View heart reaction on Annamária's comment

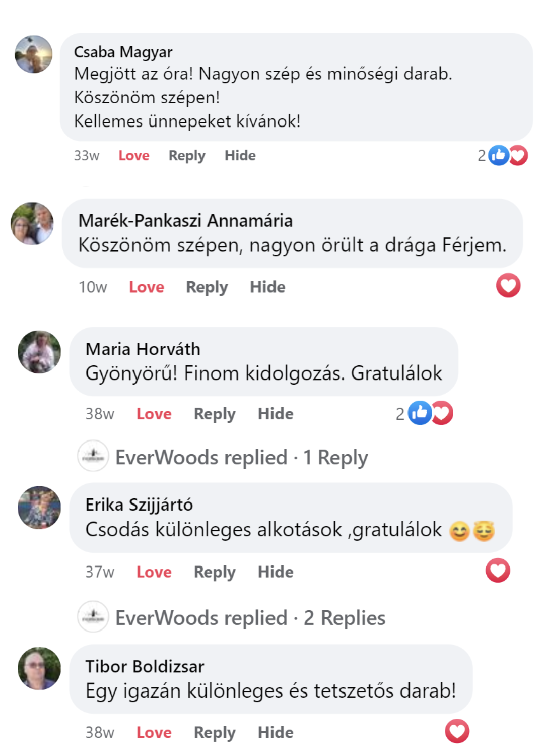pos(508,286)
